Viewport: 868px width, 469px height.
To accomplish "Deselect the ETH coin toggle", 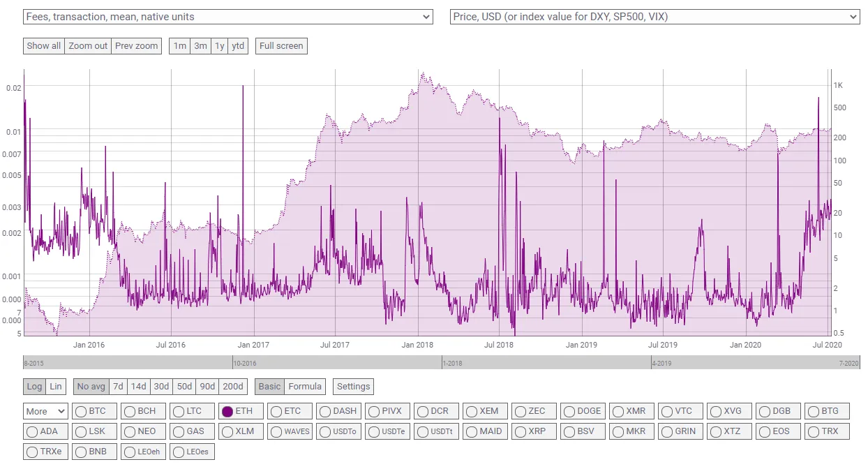I will pos(241,411).
